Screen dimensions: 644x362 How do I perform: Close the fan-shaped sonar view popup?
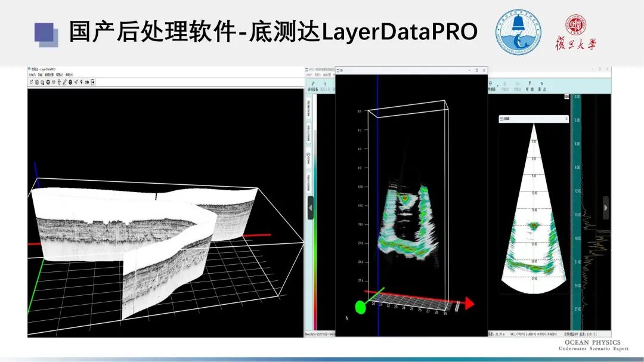(566, 119)
